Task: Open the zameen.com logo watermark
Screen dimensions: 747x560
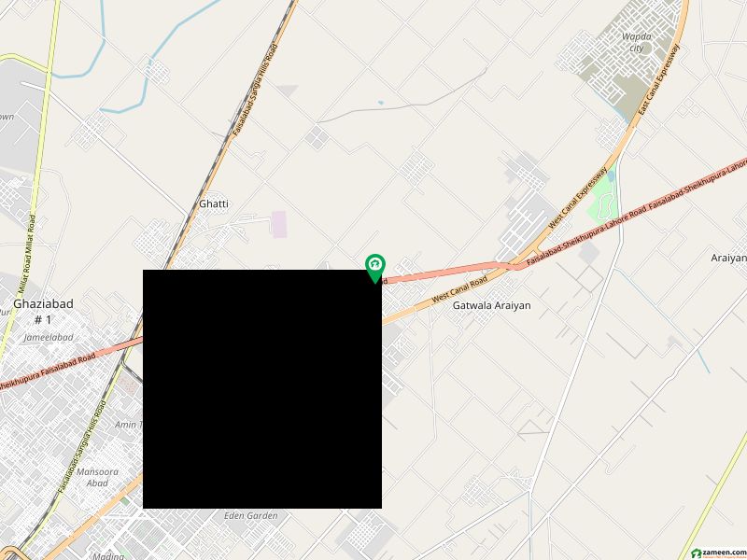Action: pos(718,553)
